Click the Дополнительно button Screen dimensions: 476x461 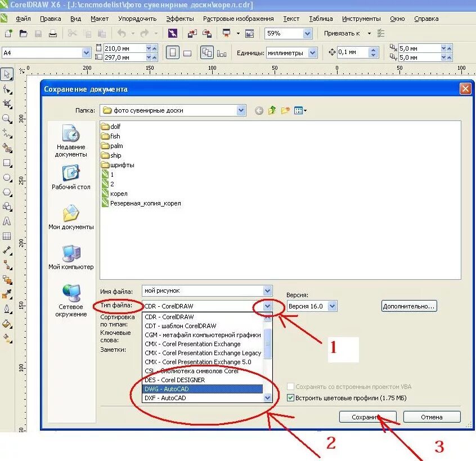coord(409,306)
